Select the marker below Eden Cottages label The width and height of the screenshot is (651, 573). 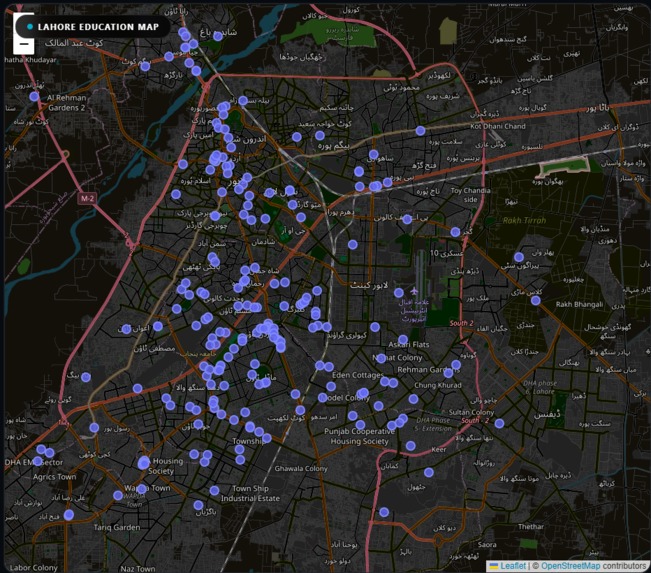(331, 387)
